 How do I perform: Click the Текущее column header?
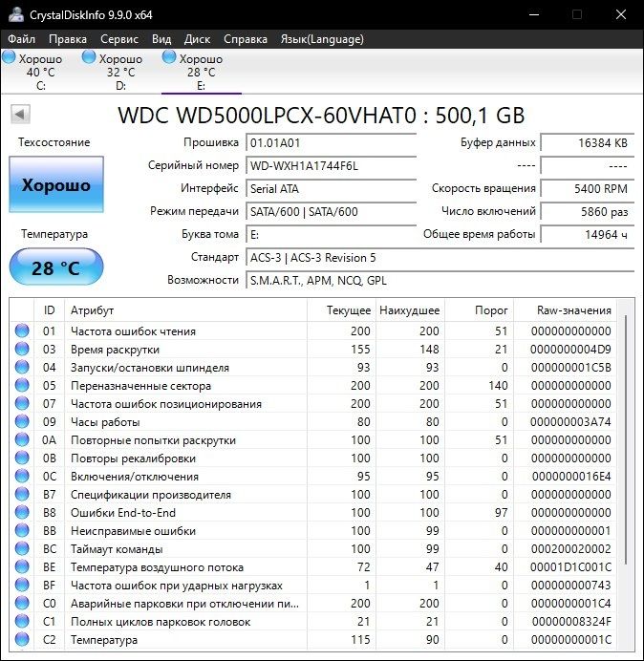[340, 310]
